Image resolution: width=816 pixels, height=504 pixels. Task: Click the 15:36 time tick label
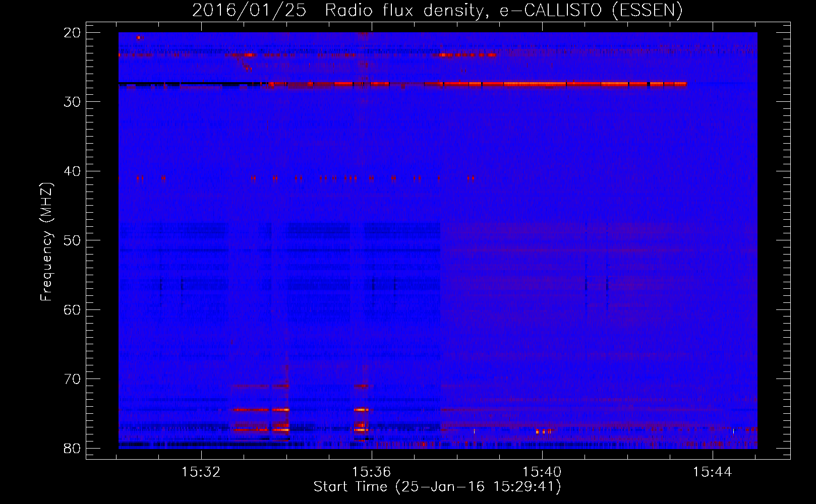tap(372, 472)
